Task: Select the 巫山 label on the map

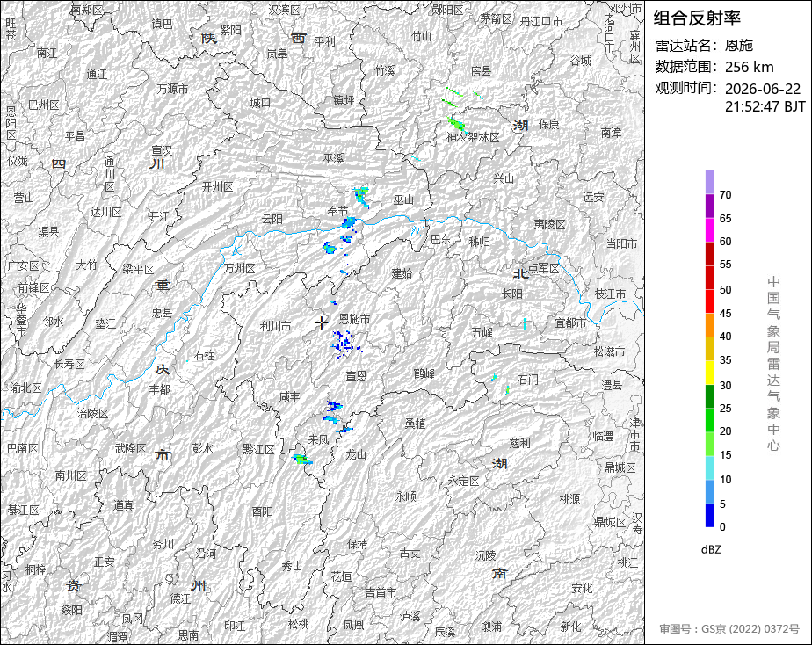Action: click(403, 199)
